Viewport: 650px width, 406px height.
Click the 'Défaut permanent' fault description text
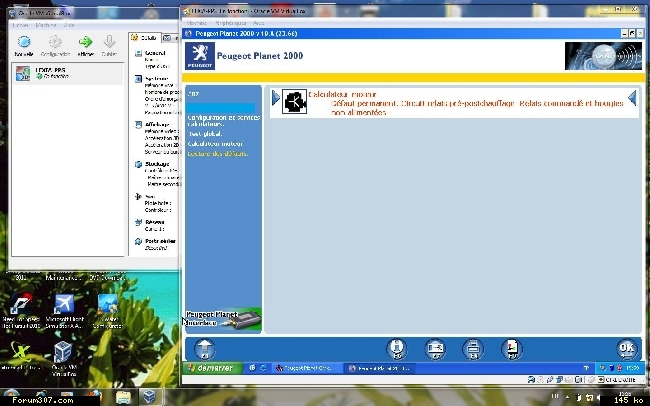[477, 108]
